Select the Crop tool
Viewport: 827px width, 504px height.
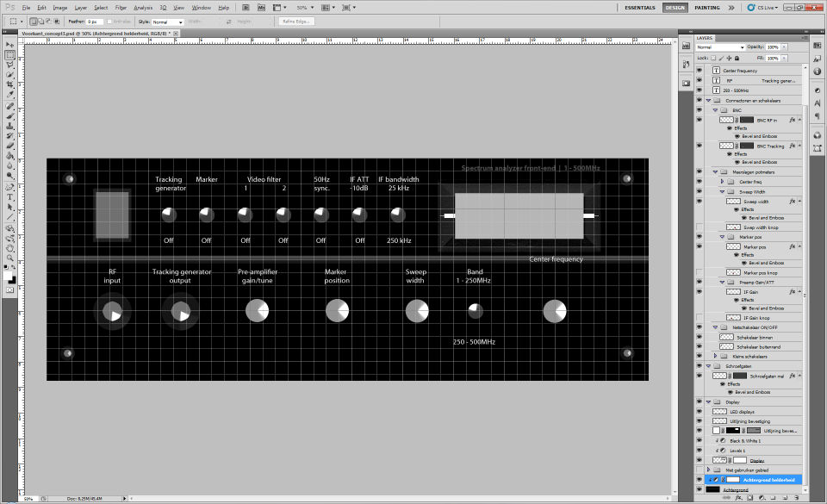9,84
